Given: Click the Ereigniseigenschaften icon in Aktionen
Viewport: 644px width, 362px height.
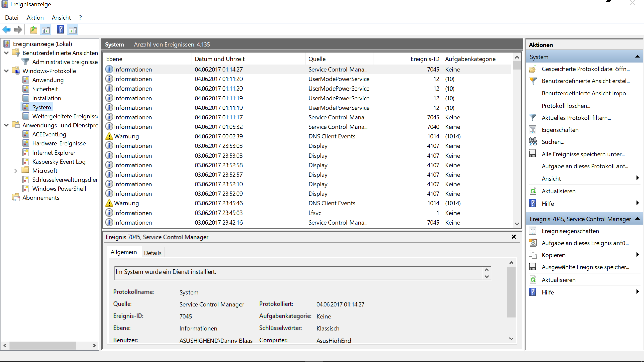Looking at the screenshot, I should tap(533, 231).
